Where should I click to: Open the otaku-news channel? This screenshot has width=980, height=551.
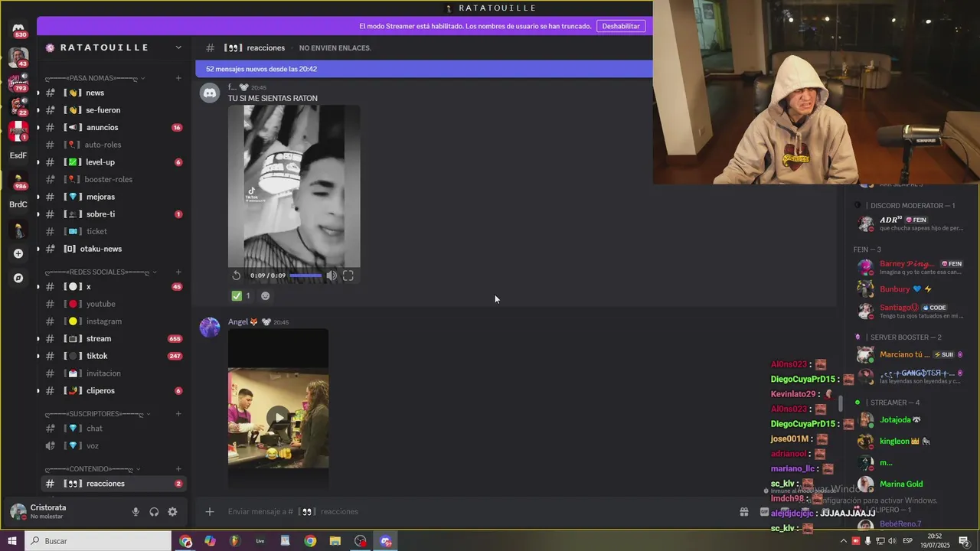pyautogui.click(x=113, y=249)
